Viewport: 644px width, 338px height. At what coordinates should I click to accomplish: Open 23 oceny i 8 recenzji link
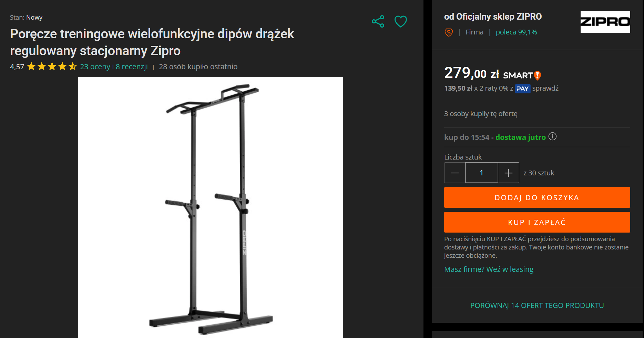click(114, 67)
